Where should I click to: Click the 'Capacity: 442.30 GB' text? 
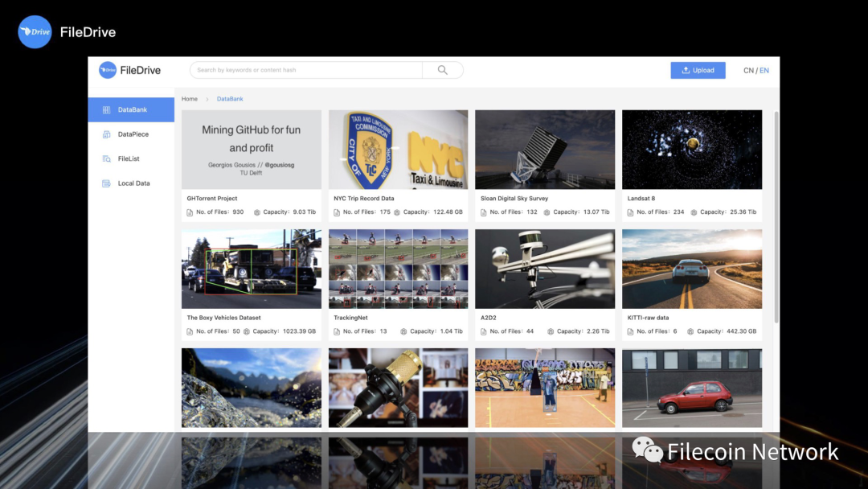pyautogui.click(x=727, y=331)
